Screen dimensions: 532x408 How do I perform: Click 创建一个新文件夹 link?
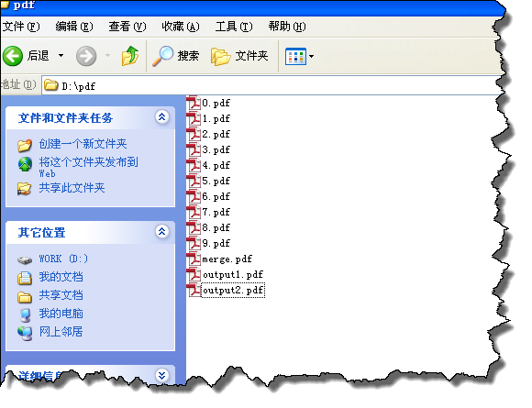tap(83, 144)
